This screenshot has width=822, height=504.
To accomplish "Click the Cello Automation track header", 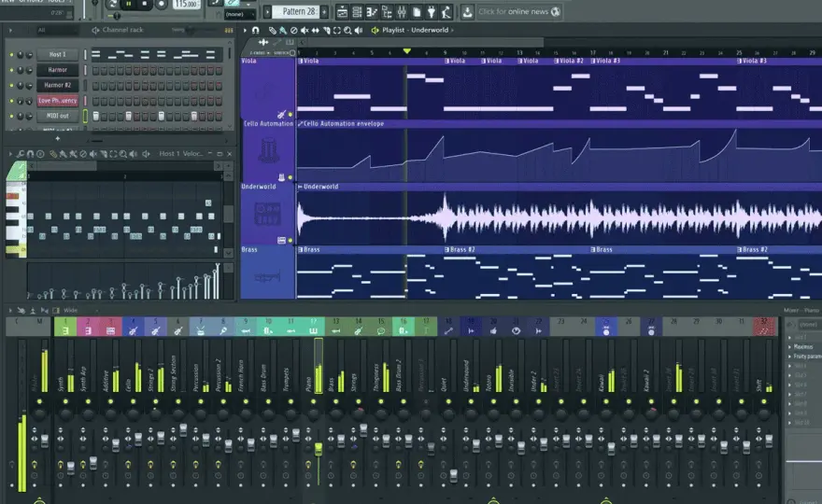I will (x=268, y=150).
